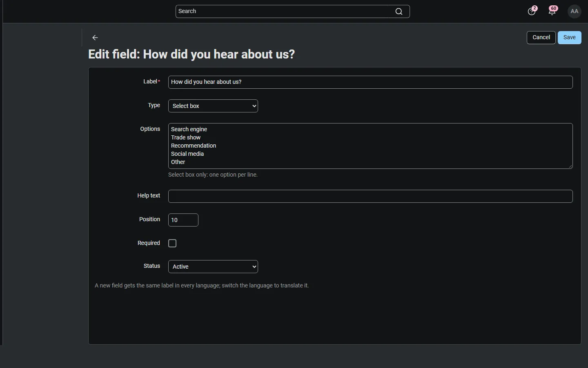Click the 'Recommendation' option line

pos(194,146)
